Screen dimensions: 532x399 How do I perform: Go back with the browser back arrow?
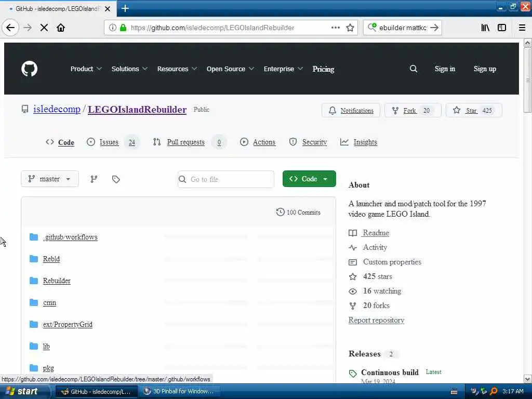tap(10, 28)
